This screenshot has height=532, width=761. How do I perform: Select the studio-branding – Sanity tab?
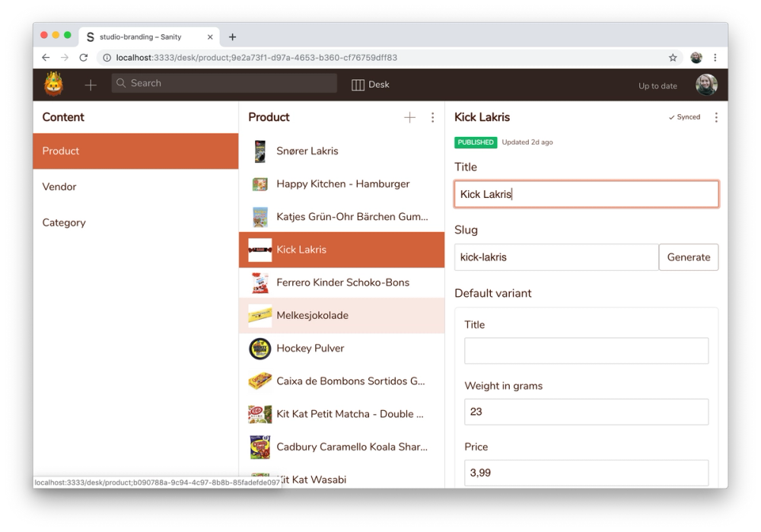(x=149, y=37)
